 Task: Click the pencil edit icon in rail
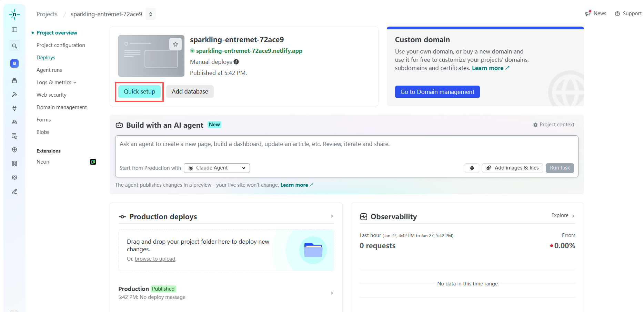[14, 191]
